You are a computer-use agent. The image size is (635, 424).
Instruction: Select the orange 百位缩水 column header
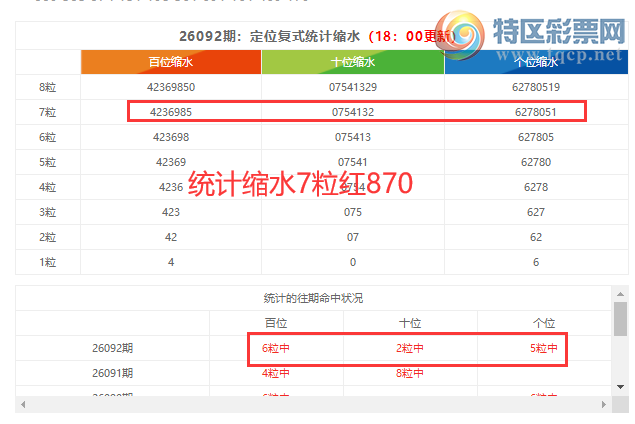tap(170, 62)
